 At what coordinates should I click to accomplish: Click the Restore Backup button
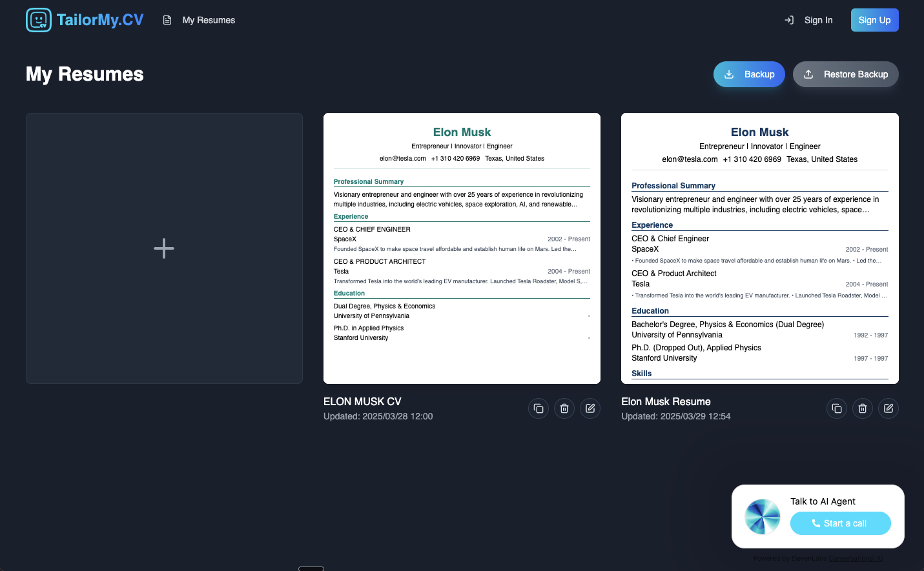click(846, 74)
